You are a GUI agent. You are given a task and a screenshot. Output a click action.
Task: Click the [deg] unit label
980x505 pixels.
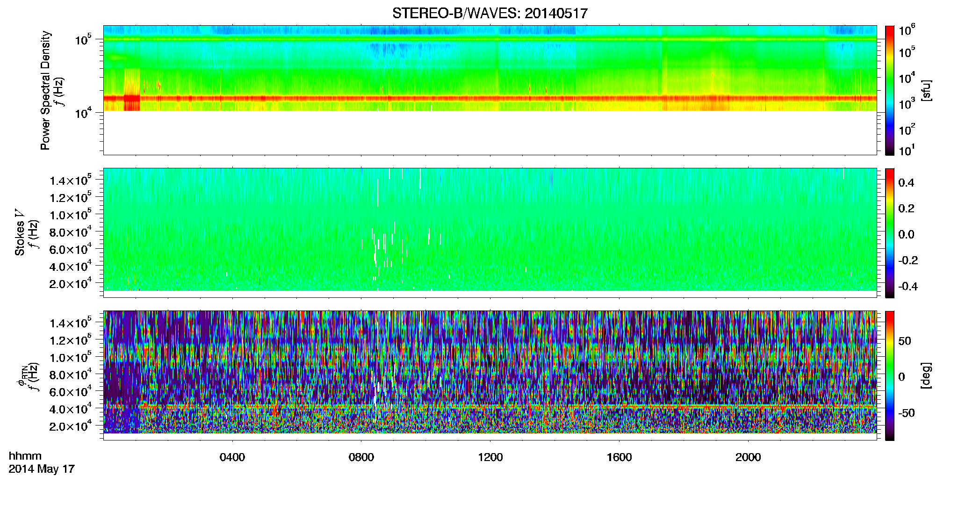coord(926,375)
